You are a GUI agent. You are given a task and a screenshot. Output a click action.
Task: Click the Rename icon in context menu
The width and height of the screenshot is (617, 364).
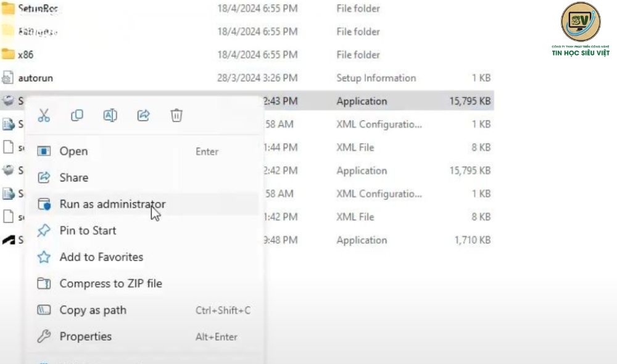(x=110, y=115)
